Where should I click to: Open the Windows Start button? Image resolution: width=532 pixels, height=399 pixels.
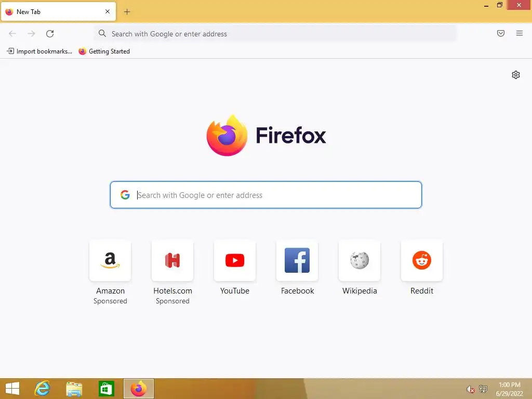12,389
